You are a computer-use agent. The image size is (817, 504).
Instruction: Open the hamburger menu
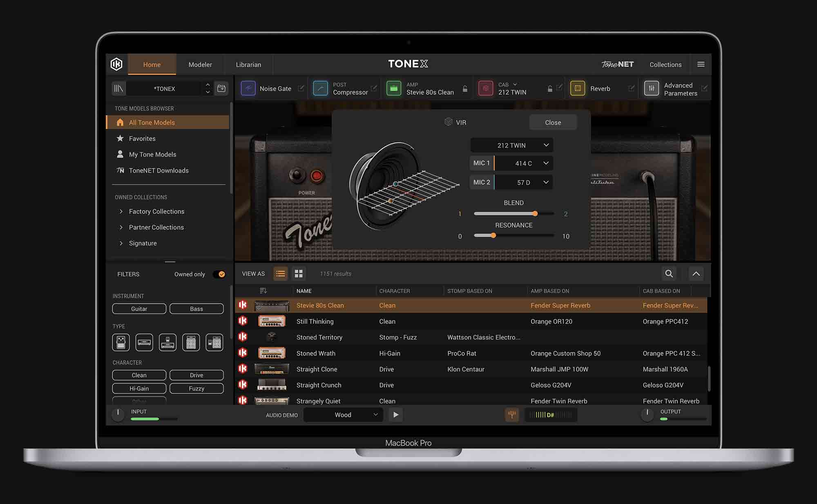(701, 64)
